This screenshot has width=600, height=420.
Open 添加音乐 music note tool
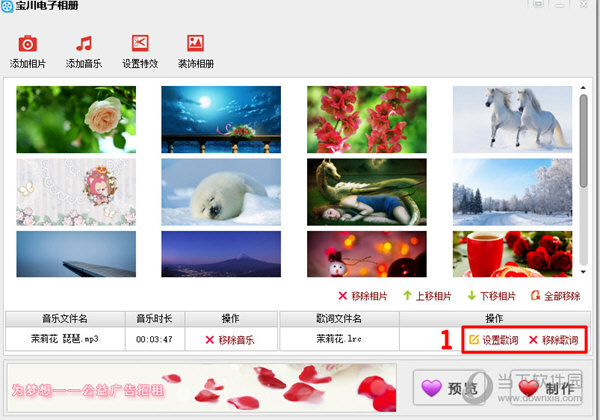click(84, 45)
